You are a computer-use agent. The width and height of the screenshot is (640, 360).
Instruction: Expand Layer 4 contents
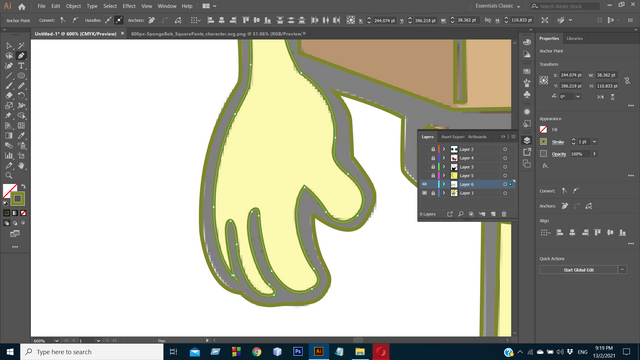pyautogui.click(x=444, y=158)
